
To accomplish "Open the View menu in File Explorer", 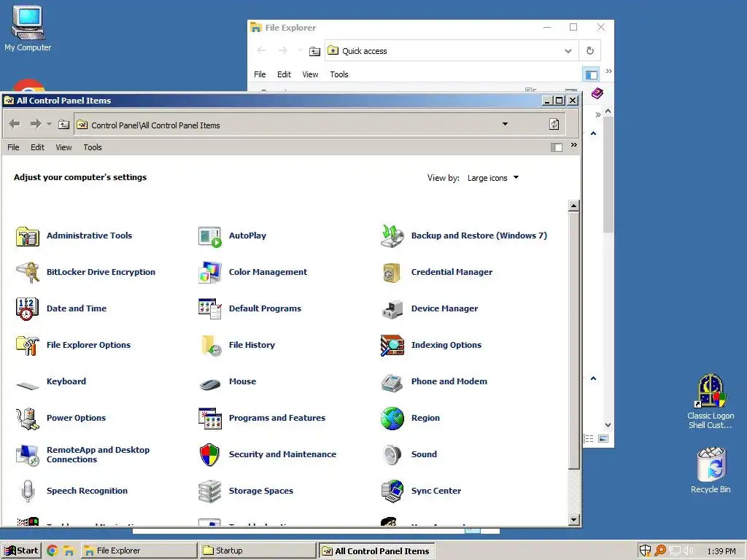I will pos(310,75).
